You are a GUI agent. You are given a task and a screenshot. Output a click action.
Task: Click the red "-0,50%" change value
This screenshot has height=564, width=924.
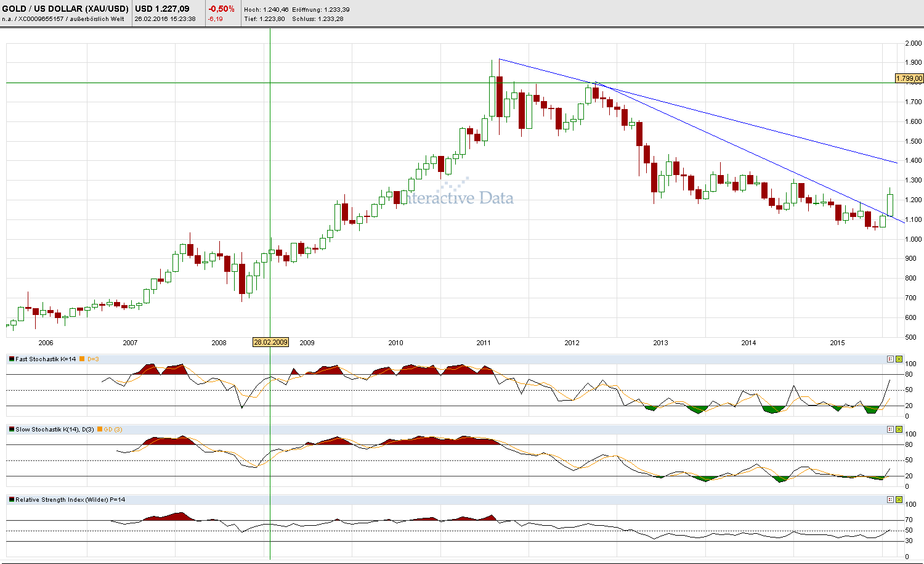(221, 9)
